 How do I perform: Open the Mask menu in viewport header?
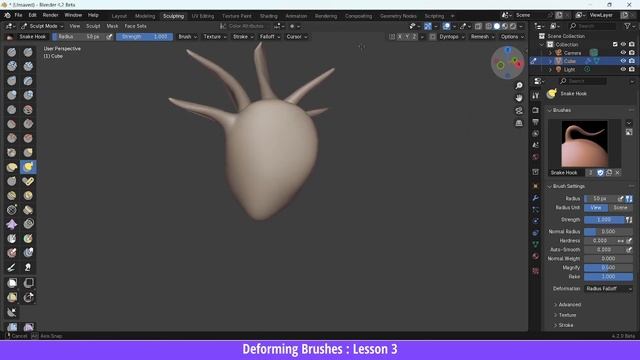click(112, 26)
